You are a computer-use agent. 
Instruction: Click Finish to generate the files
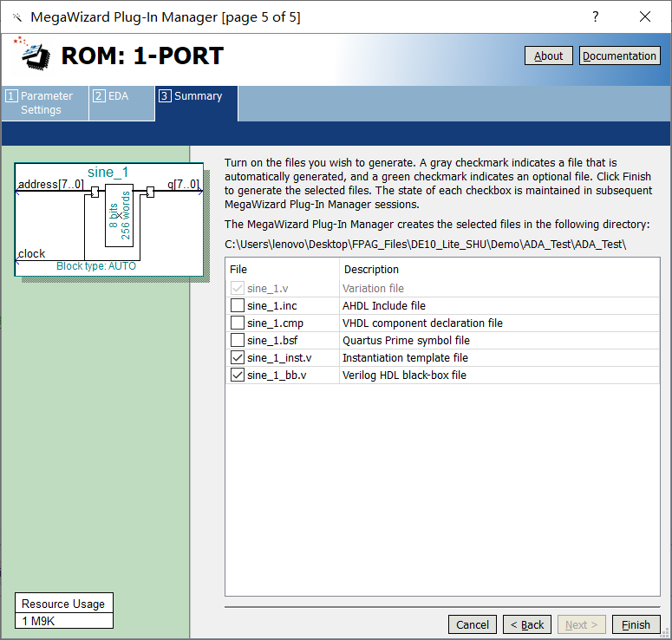click(636, 624)
